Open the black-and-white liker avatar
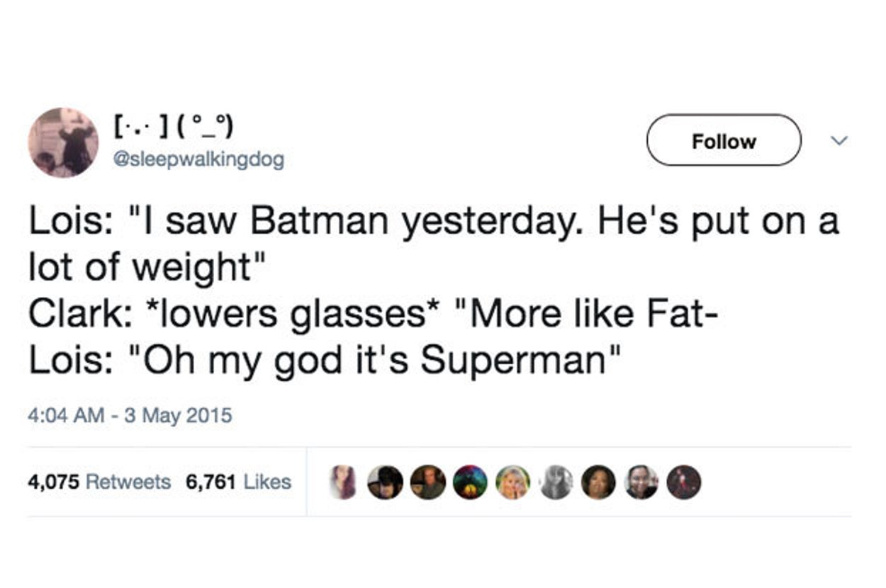 556,482
